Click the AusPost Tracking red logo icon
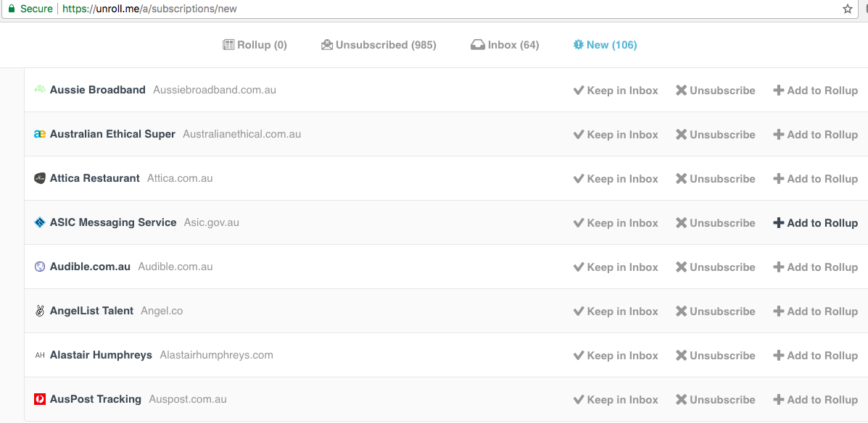 tap(40, 399)
